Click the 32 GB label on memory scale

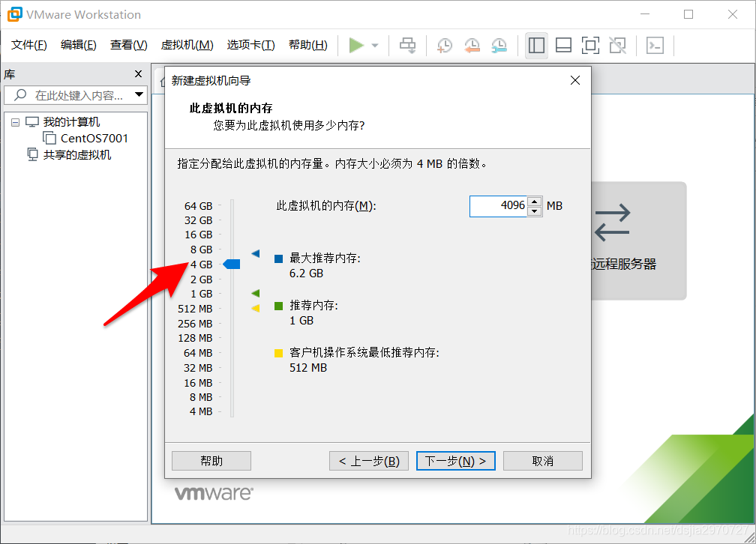[198, 220]
